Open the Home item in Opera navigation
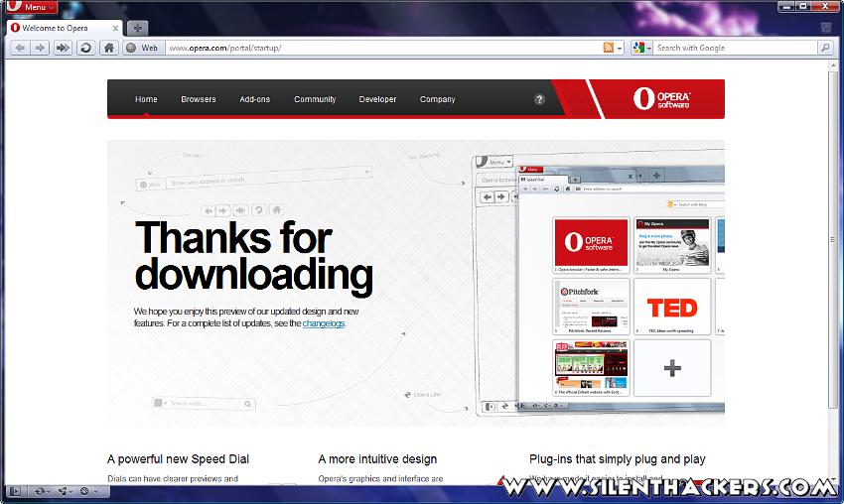 (146, 99)
